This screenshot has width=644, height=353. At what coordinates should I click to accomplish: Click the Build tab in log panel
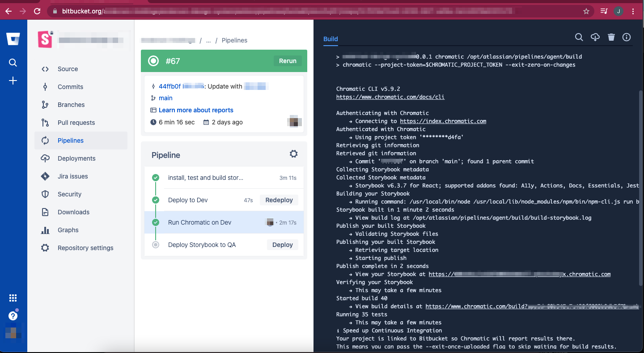330,39
